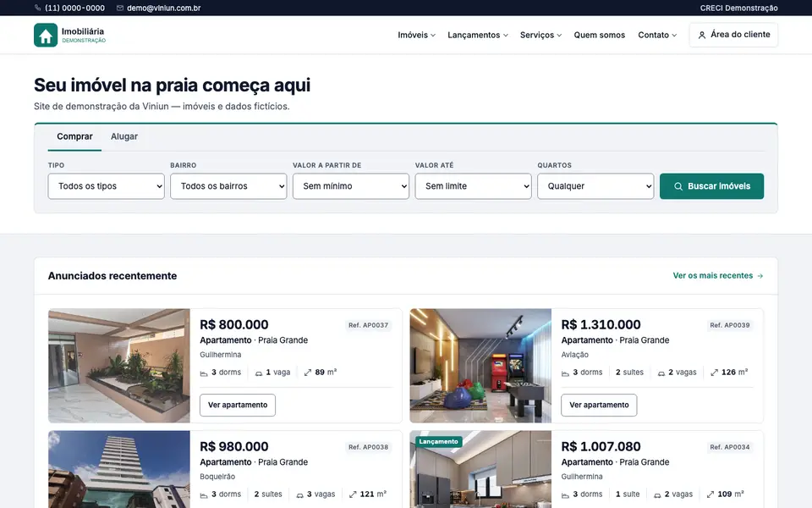Click bed icon beside 3 dorms for AP0037
This screenshot has height=508, width=812.
pos(204,373)
